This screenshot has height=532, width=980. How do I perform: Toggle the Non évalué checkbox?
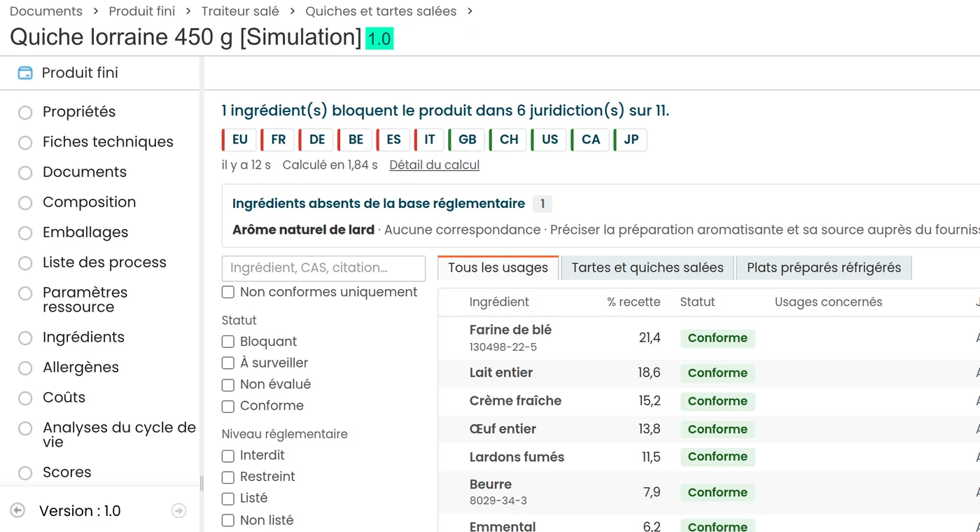(228, 384)
